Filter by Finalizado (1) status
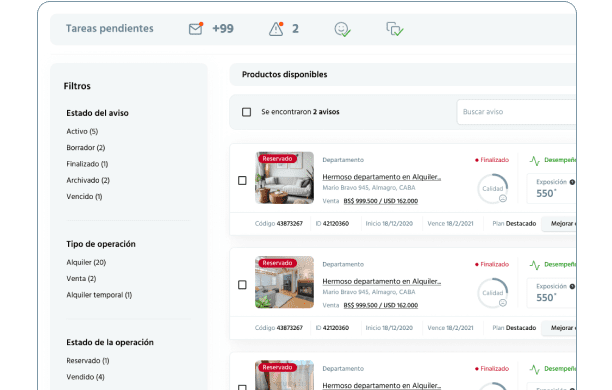The height and width of the screenshot is (390, 612). (x=87, y=164)
